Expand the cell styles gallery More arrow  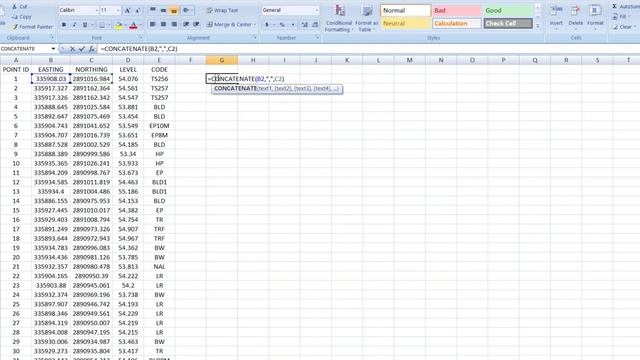pos(538,26)
